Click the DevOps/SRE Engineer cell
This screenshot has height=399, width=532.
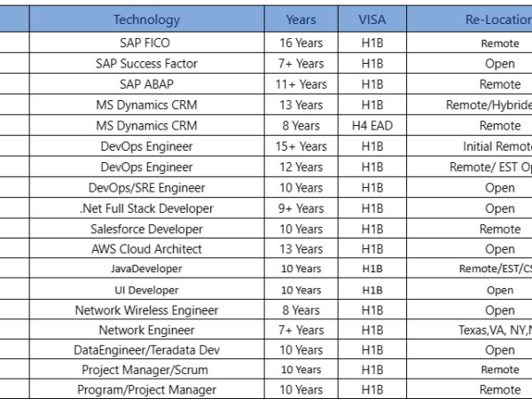(146, 188)
